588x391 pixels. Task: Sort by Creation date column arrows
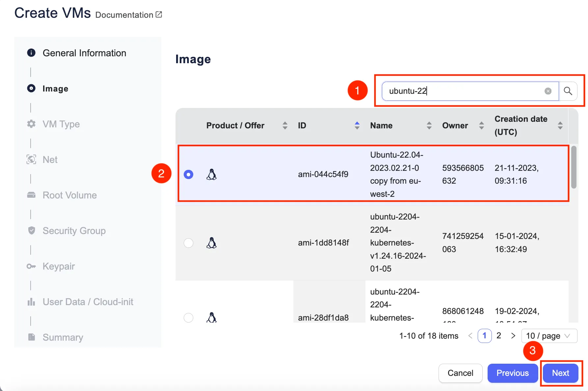click(x=560, y=125)
